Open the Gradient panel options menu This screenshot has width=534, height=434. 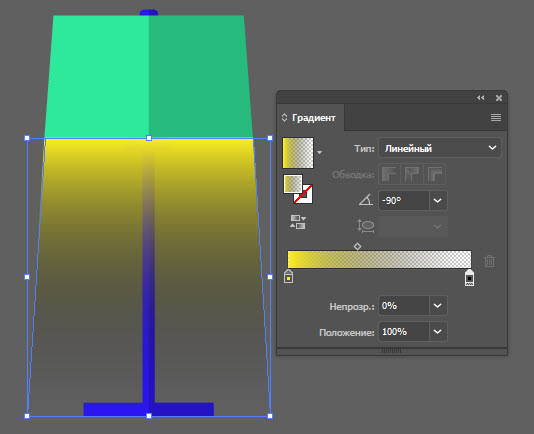496,118
